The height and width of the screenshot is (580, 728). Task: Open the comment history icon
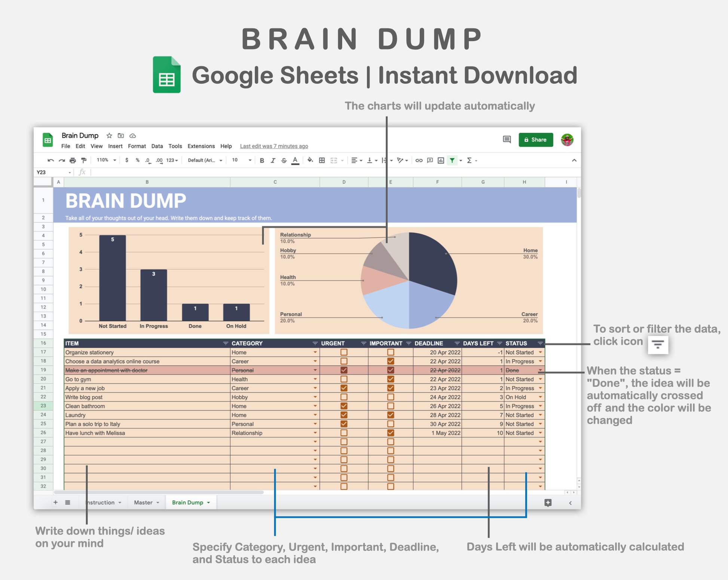pos(507,139)
